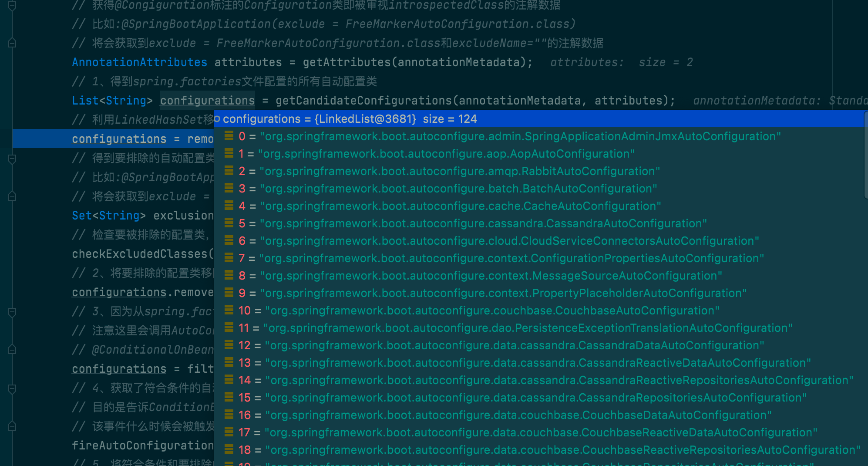Screen dimensions: 868x466
Task: Toggle fold marker beside '3、因为从spring.fac' comment
Action: (x=12, y=312)
